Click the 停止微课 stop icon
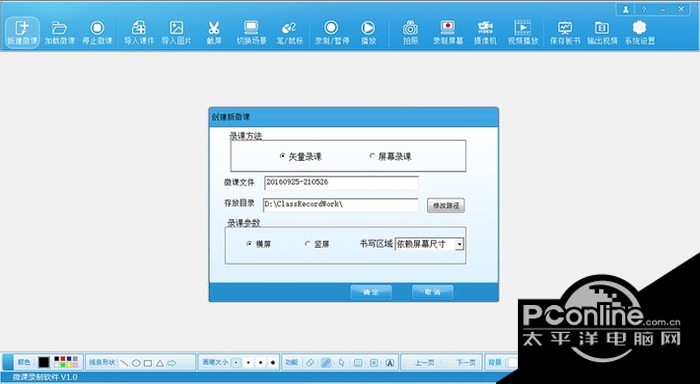 [x=97, y=33]
